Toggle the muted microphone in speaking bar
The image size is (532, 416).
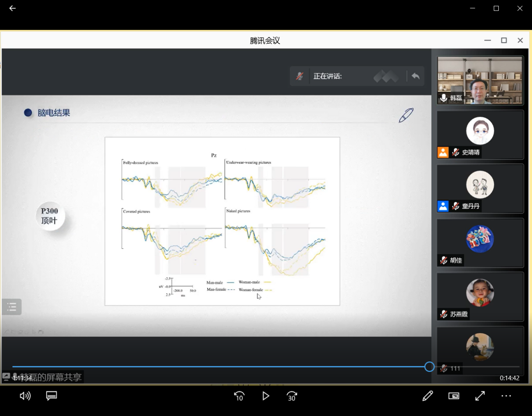coord(299,76)
